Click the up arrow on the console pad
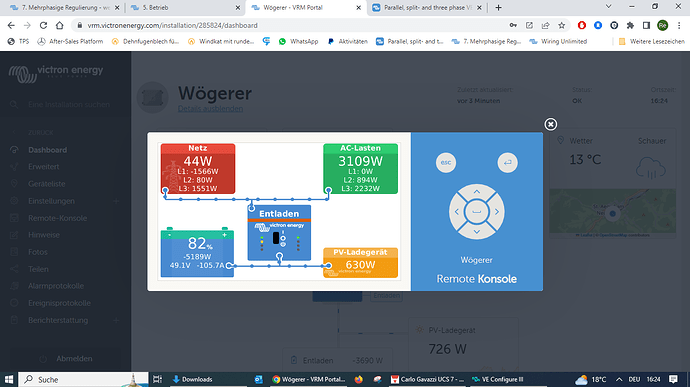 pos(477,192)
